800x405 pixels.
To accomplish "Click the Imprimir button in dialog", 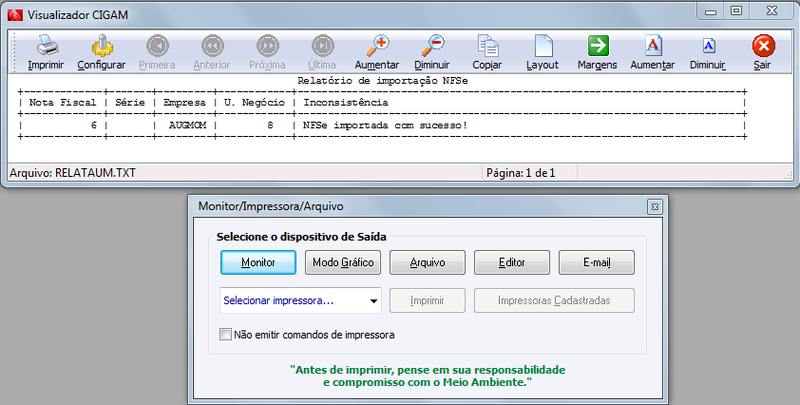I will click(x=428, y=300).
